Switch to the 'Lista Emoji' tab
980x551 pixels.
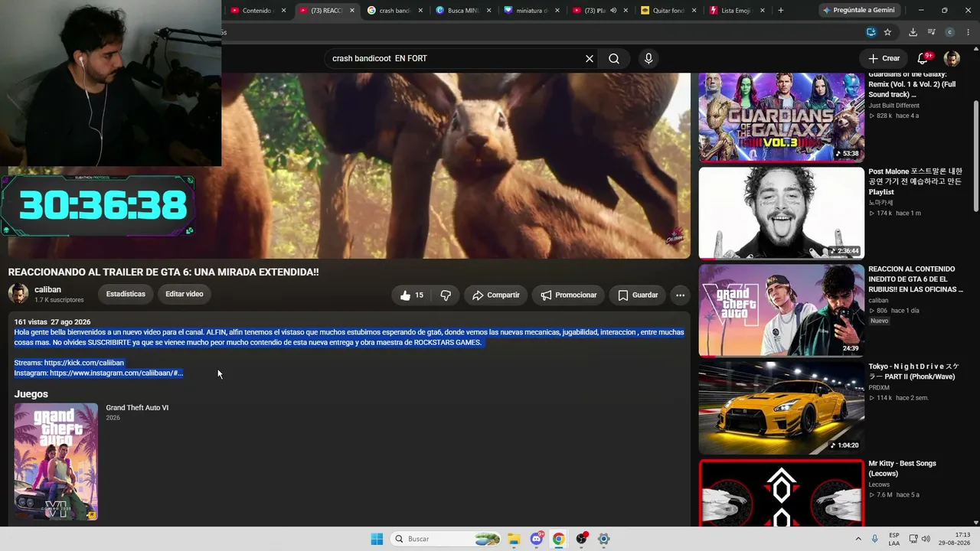click(x=736, y=11)
